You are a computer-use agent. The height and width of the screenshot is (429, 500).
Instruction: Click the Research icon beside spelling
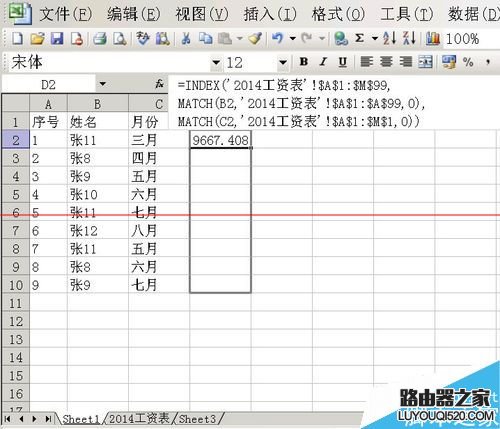coord(163,39)
